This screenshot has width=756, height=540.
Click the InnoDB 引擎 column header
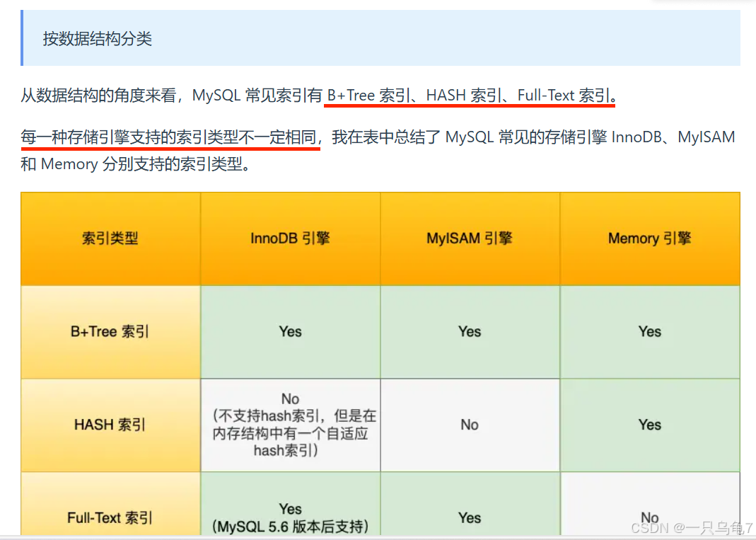[290, 239]
